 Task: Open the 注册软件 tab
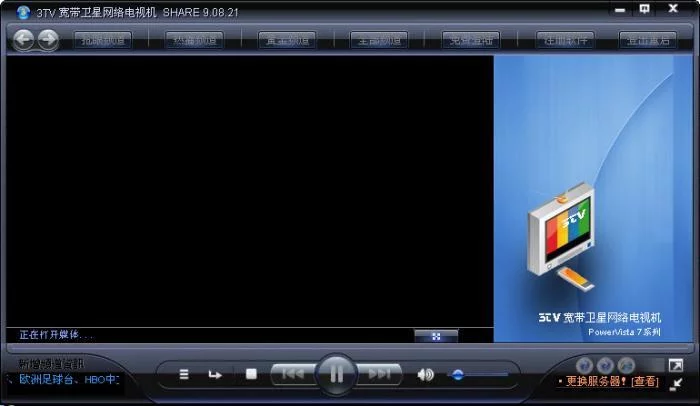tap(565, 41)
